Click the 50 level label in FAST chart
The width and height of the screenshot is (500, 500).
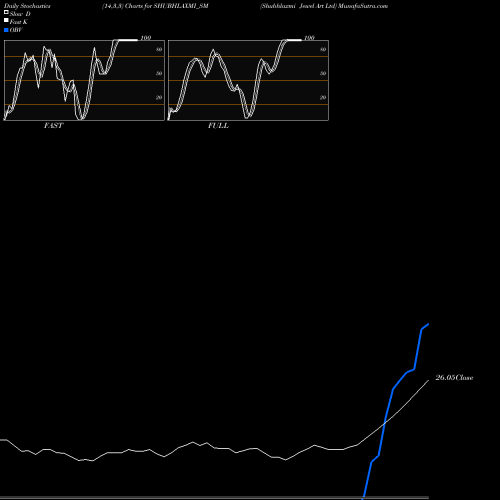click(x=159, y=73)
